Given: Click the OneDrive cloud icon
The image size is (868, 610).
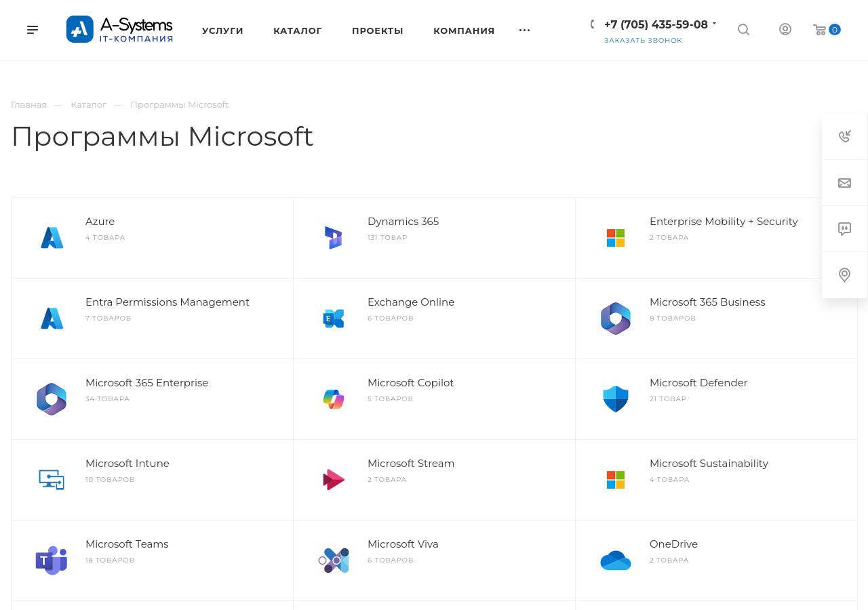Looking at the screenshot, I should pos(616,561).
